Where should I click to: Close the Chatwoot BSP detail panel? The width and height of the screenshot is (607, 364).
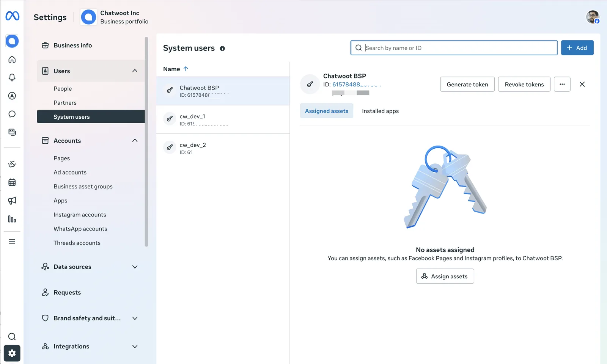[x=582, y=84]
